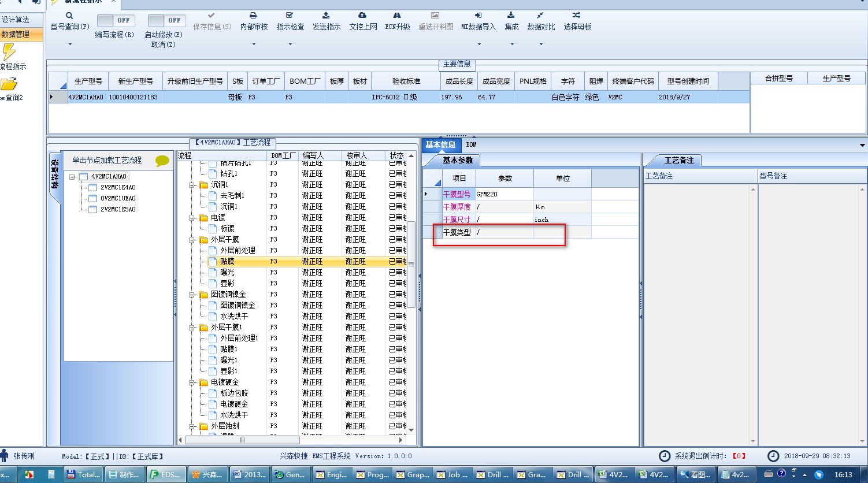Sort by 验收标准 column header
868x483 pixels.
pyautogui.click(x=406, y=81)
